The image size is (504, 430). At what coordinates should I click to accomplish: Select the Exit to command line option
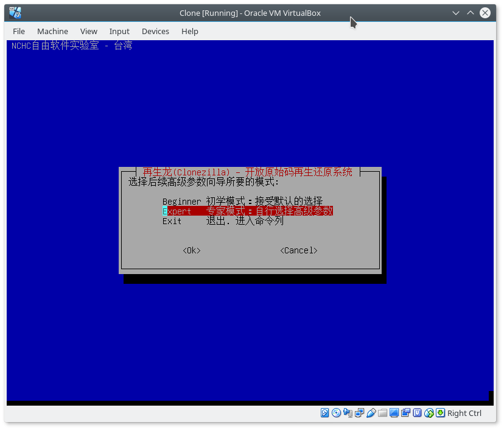(x=223, y=221)
